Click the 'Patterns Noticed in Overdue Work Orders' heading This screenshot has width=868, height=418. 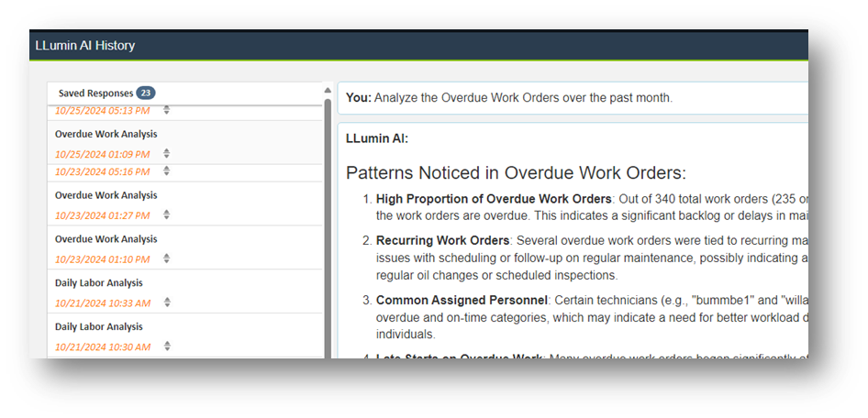click(x=516, y=172)
